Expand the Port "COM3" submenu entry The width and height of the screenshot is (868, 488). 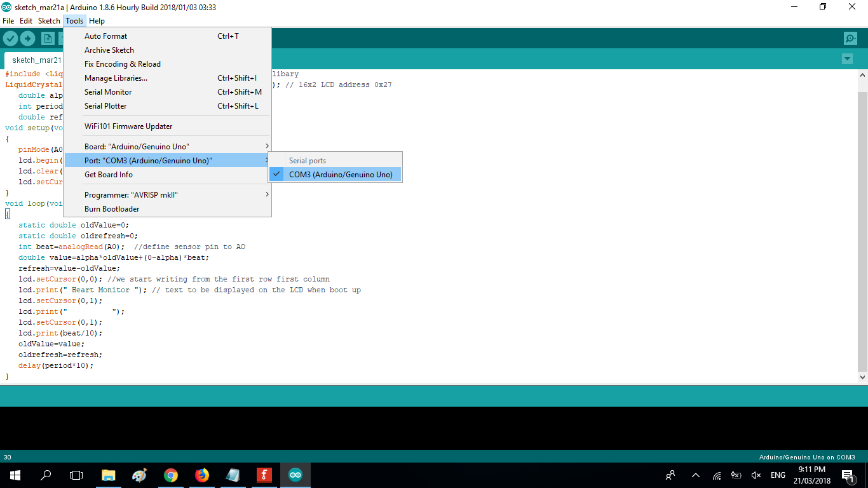[168, 161]
